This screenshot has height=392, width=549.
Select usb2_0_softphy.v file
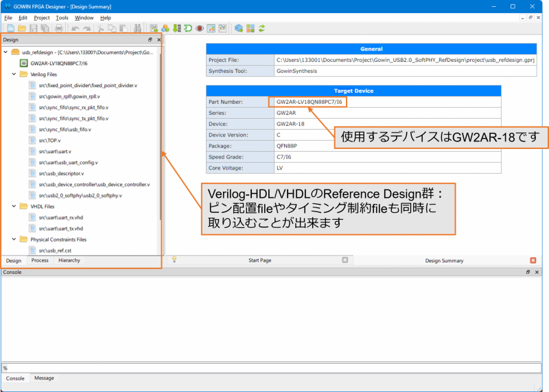(x=80, y=196)
